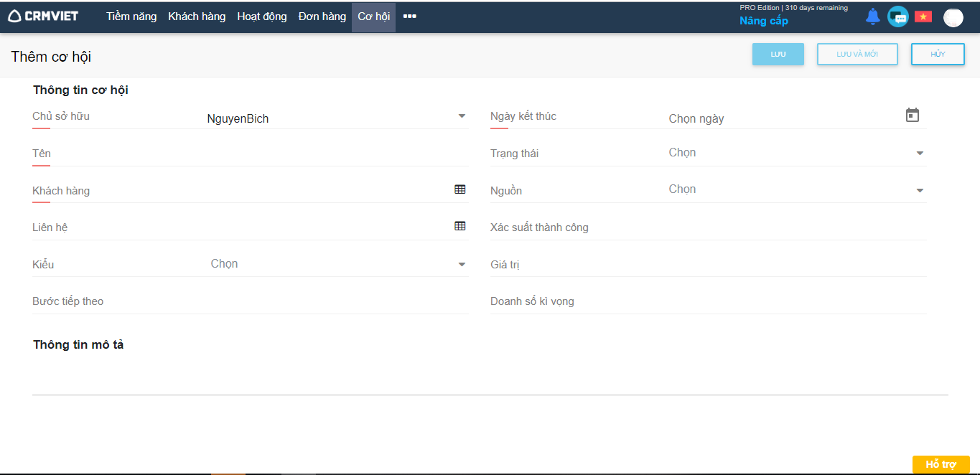This screenshot has height=475, width=980.
Task: Click the Vietnam flag language icon
Action: click(923, 17)
